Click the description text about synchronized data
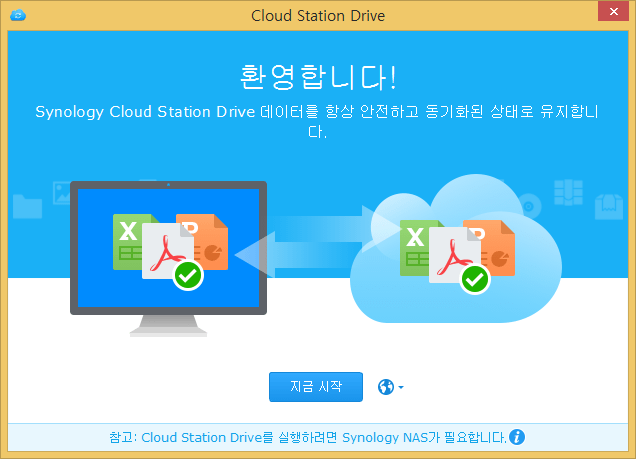This screenshot has height=459, width=636. click(317, 121)
